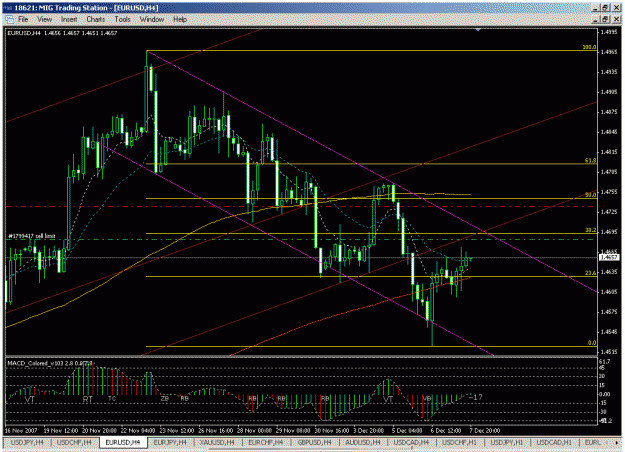Viewport: 625px width, 452px height.
Task: Select the #1799417 sell limit order label
Action: pos(31,236)
